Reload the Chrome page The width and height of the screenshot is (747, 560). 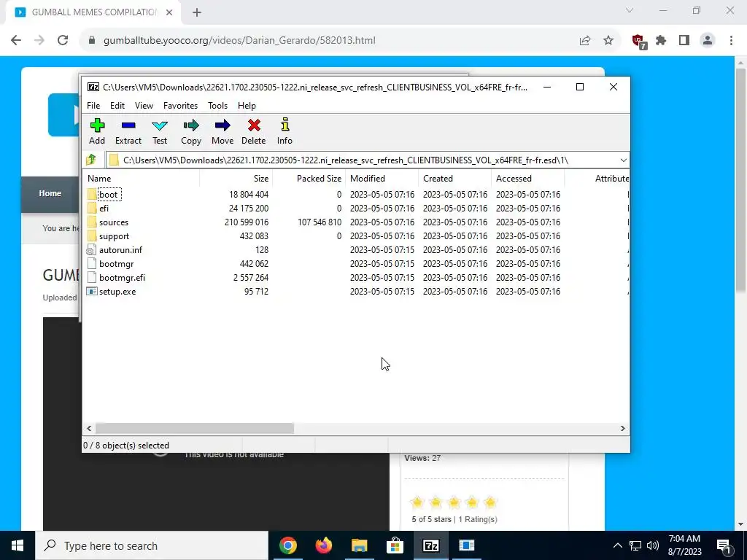[x=63, y=41]
